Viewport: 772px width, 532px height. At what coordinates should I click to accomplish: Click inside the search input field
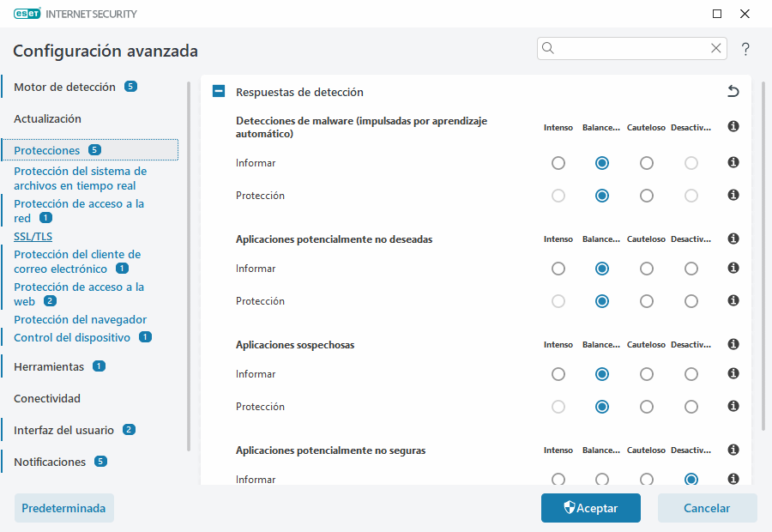coord(632,48)
